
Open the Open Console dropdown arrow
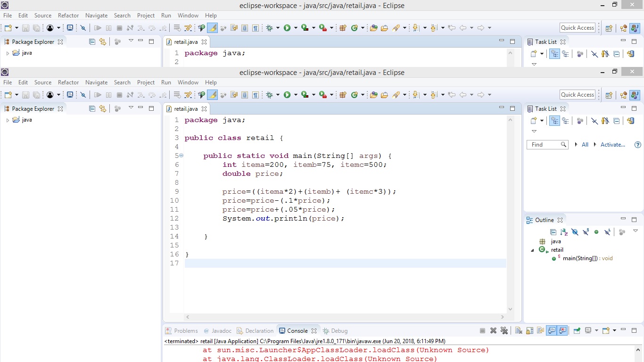[614, 331]
